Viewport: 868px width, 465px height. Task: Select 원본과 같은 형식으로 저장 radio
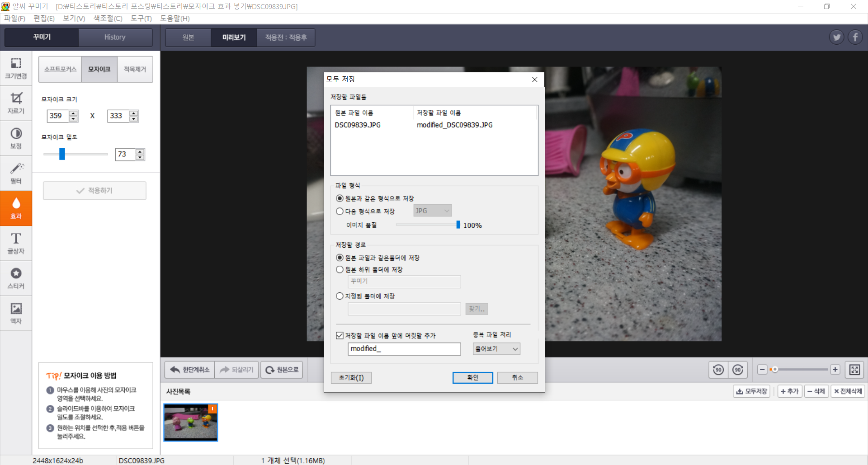pyautogui.click(x=340, y=198)
